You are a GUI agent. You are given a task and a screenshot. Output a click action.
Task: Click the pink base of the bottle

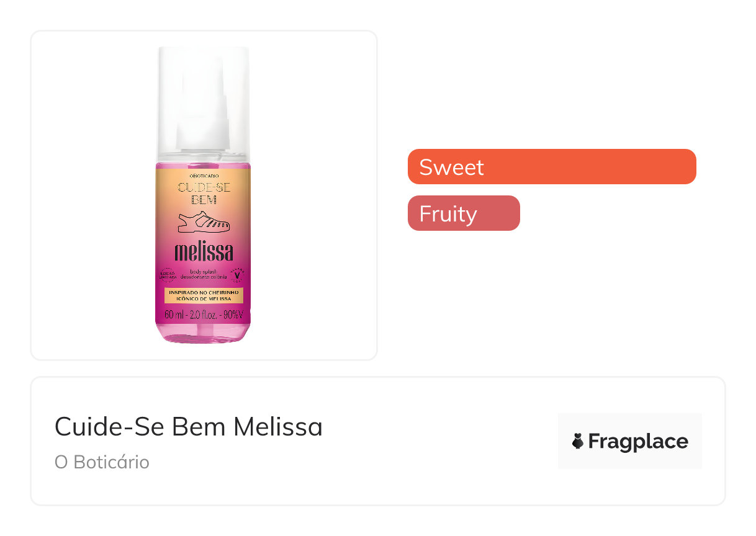point(204,334)
